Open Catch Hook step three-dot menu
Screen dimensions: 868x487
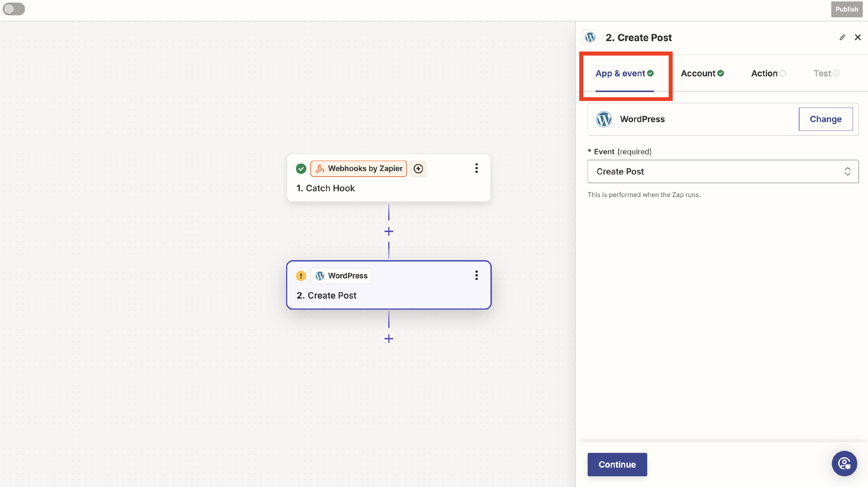476,168
